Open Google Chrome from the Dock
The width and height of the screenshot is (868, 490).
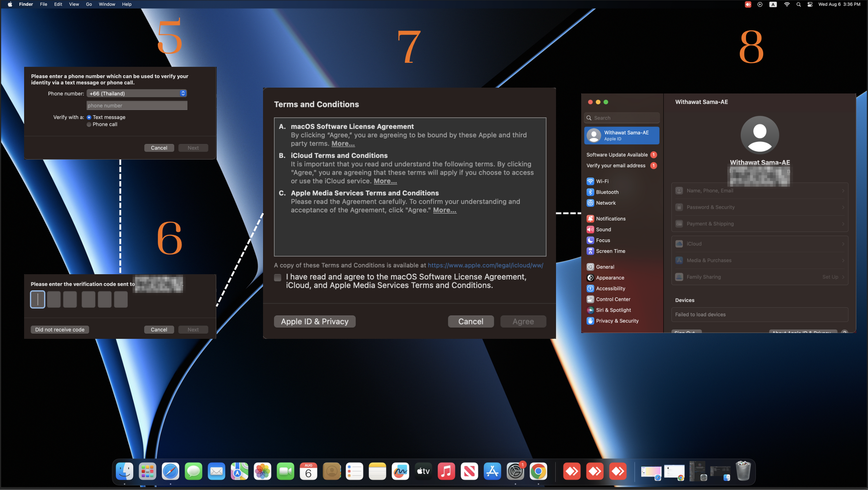[538, 471]
